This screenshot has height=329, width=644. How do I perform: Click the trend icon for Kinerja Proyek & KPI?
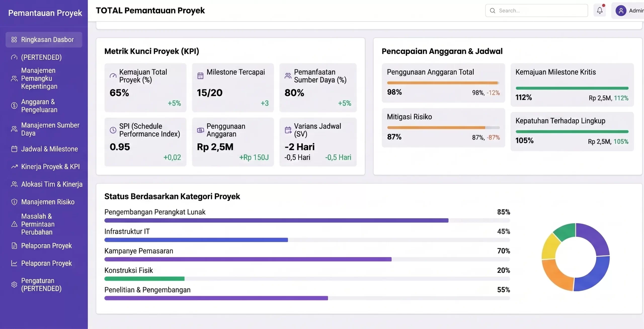pyautogui.click(x=14, y=167)
